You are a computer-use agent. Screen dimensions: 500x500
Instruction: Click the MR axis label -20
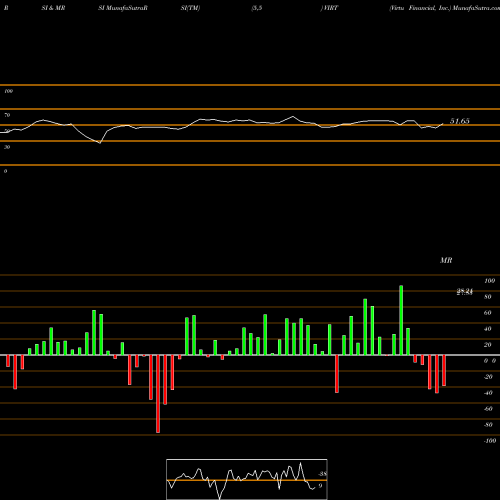pos(488,377)
